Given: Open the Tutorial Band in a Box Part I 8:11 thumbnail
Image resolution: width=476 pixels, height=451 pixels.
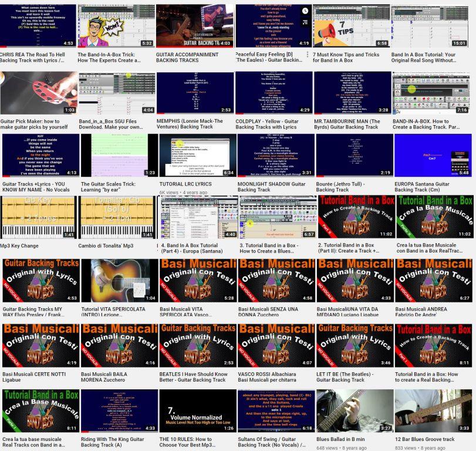Looking at the screenshot, I should [434, 345].
